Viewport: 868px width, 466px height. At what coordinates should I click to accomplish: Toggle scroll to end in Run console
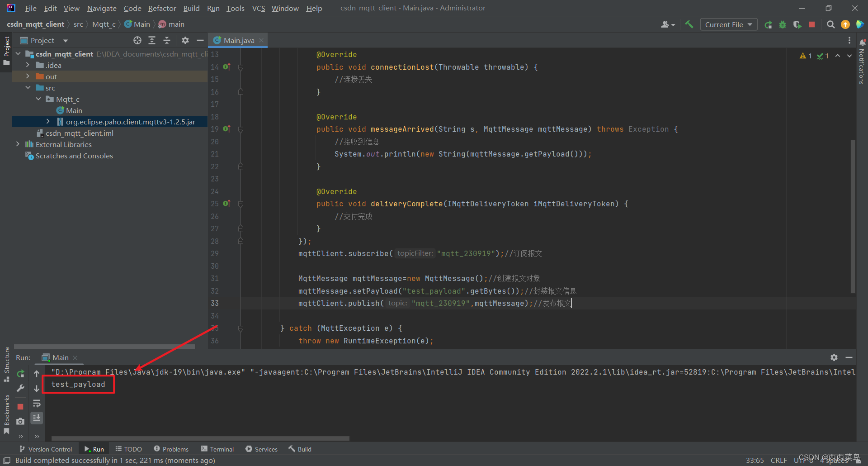pyautogui.click(x=37, y=418)
